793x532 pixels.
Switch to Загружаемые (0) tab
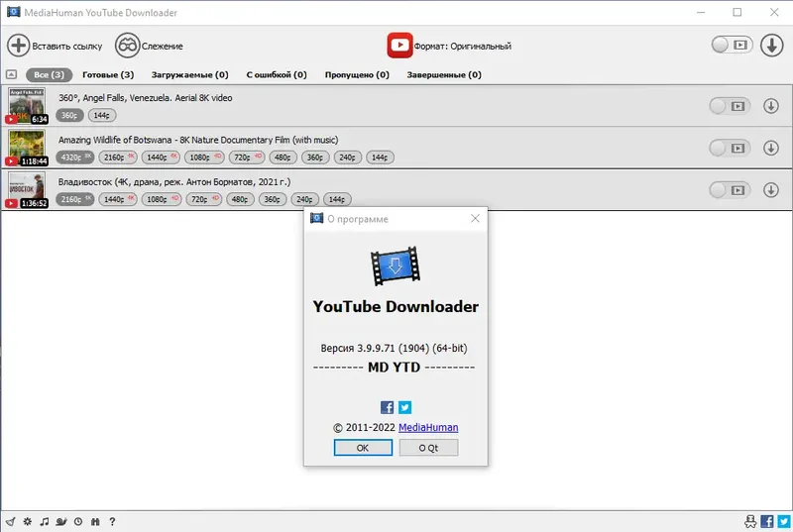click(x=189, y=74)
